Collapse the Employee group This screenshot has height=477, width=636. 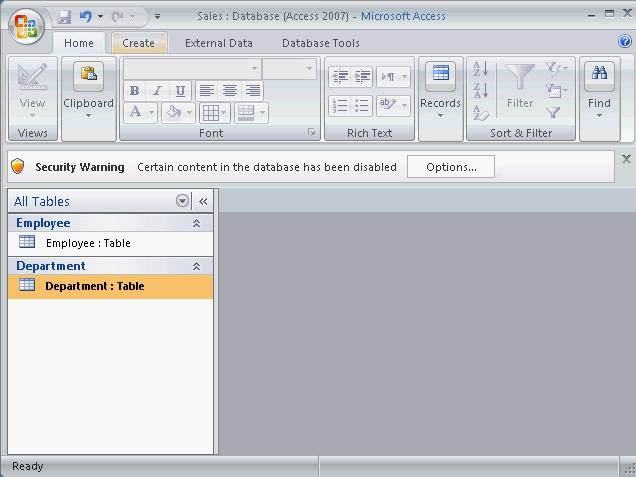click(x=196, y=224)
